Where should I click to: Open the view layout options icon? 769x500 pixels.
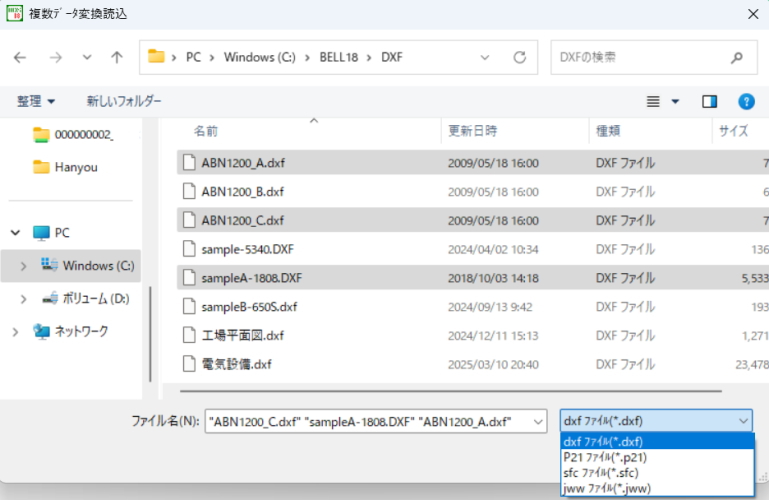[x=662, y=101]
